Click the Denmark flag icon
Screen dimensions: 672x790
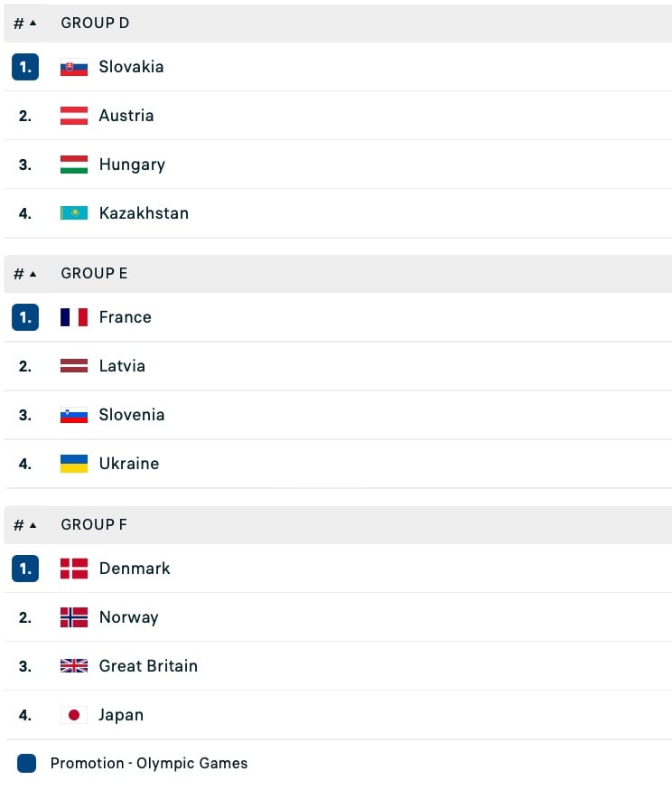[74, 569]
